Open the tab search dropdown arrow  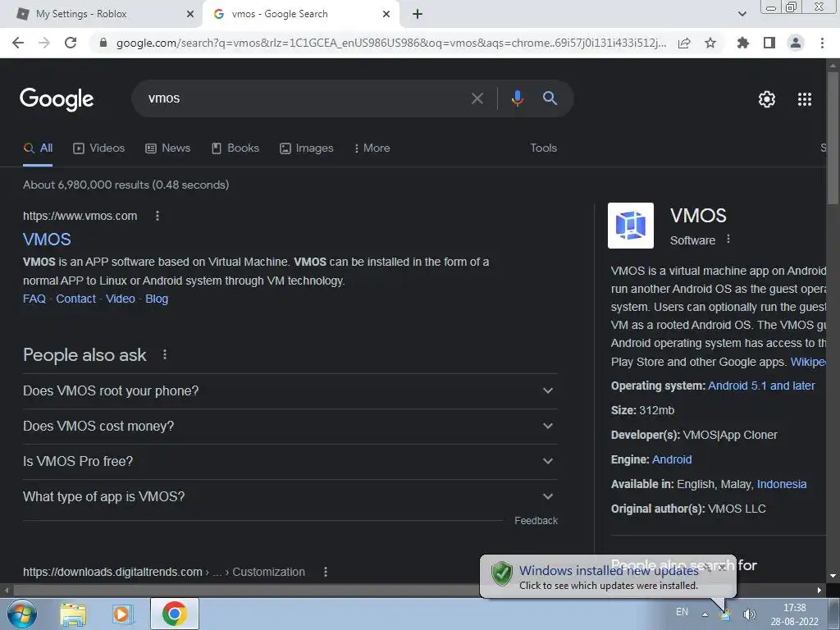742,14
